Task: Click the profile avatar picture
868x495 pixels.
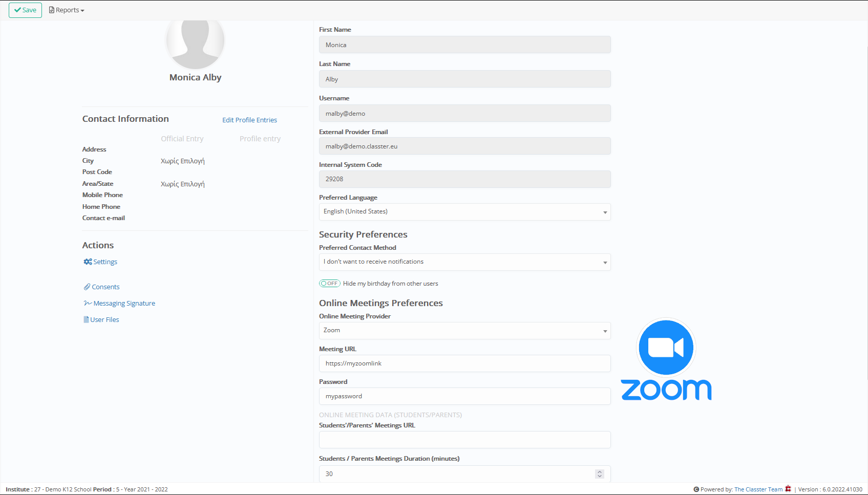Action: click(x=195, y=44)
